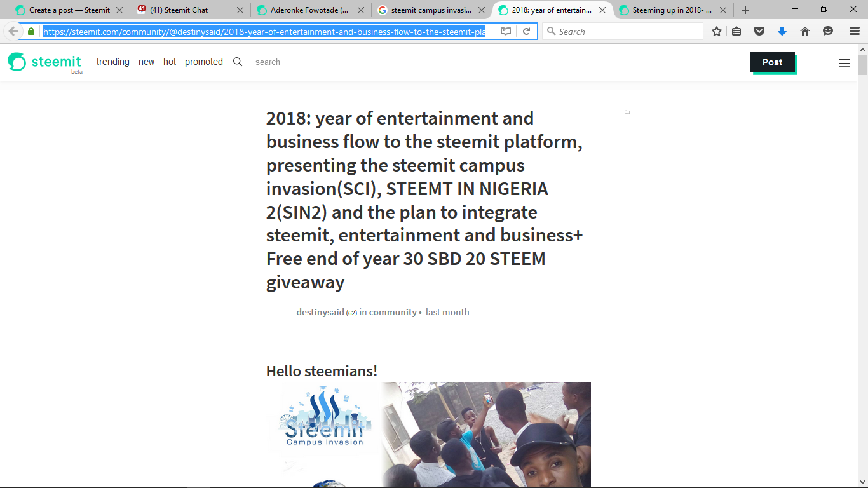Open the Steemit hamburger menu

pyautogui.click(x=844, y=63)
